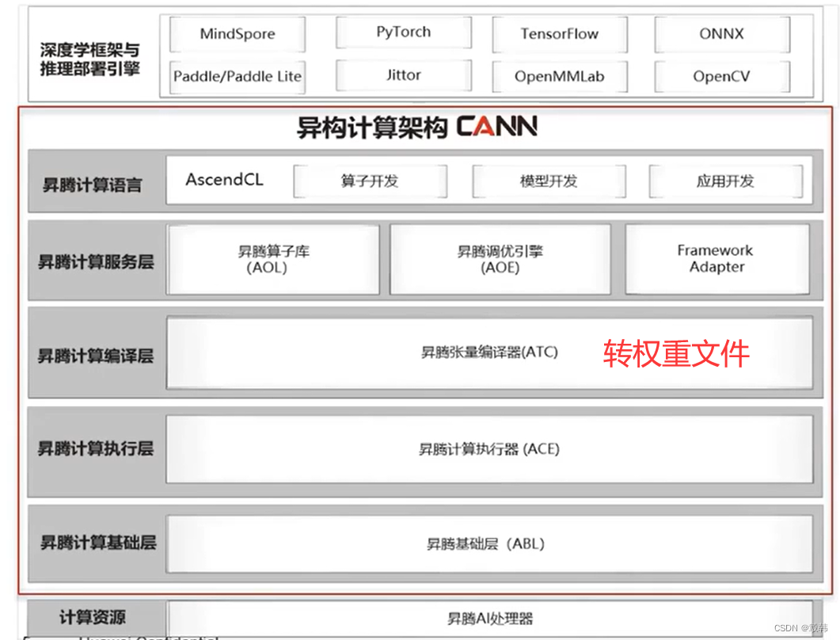Click the Framework Adapter box
Screen dimensions: 840x640
click(716, 259)
